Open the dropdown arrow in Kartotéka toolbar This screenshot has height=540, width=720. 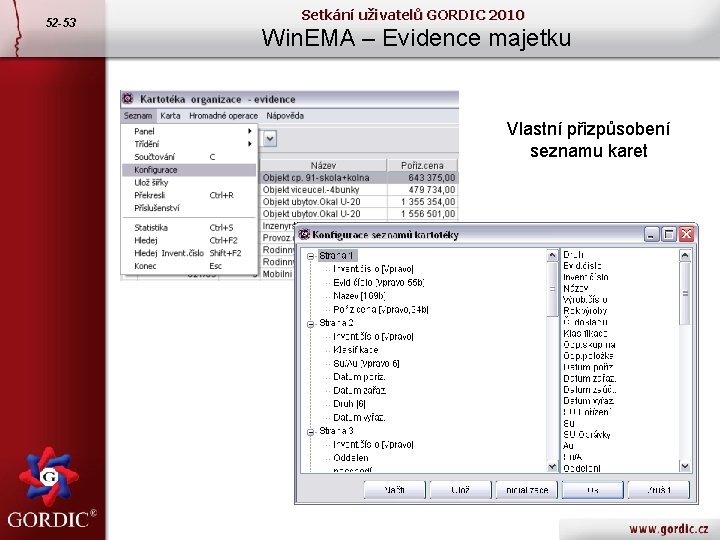tap(270, 138)
